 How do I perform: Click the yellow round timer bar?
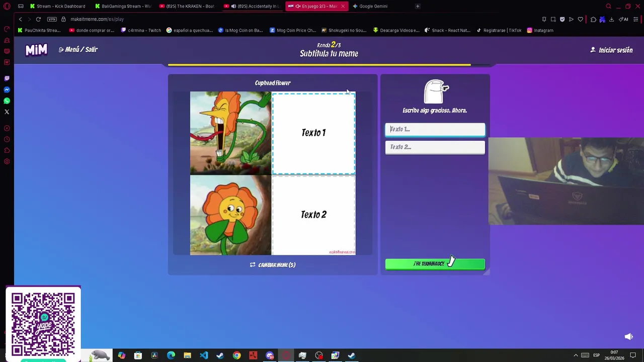coord(319,65)
